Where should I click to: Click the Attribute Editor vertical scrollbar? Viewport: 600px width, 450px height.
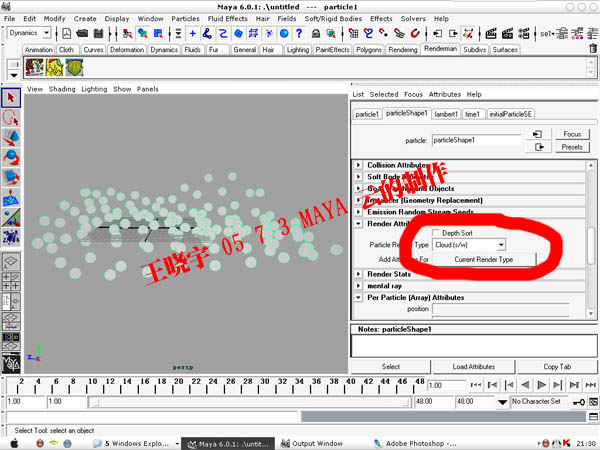click(x=591, y=245)
